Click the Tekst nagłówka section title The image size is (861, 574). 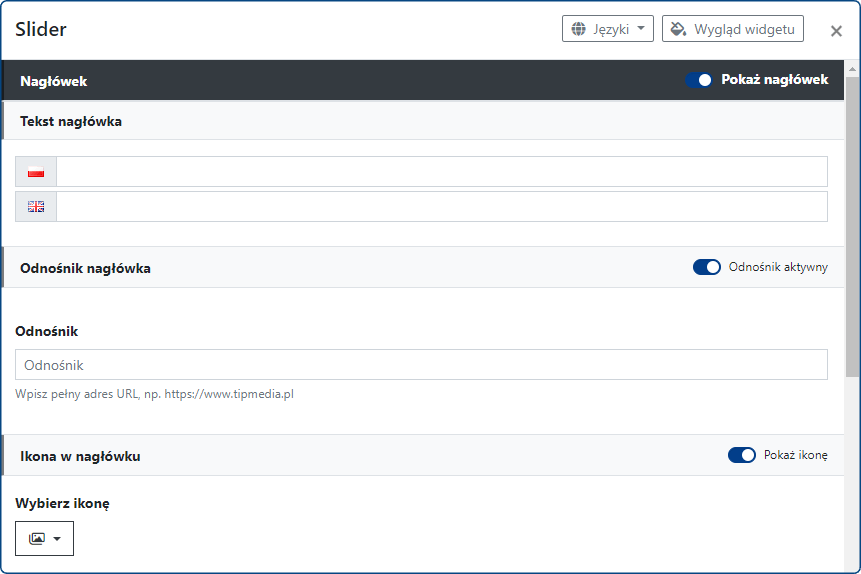pos(71,121)
